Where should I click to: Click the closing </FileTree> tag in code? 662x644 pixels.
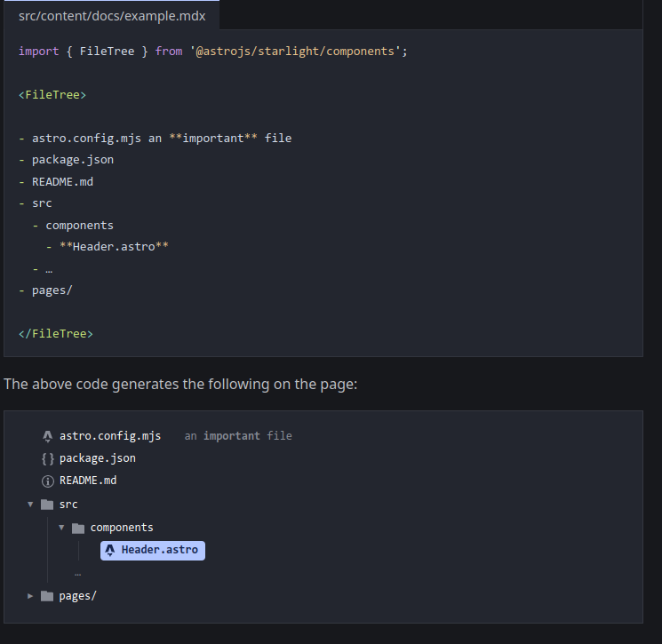(55, 334)
